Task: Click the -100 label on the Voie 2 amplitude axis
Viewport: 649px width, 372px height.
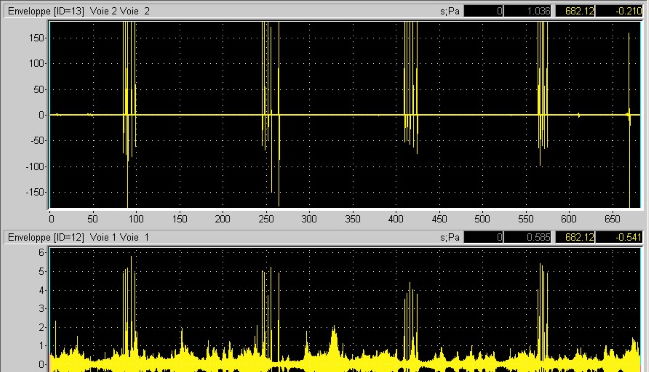Action: pos(35,166)
